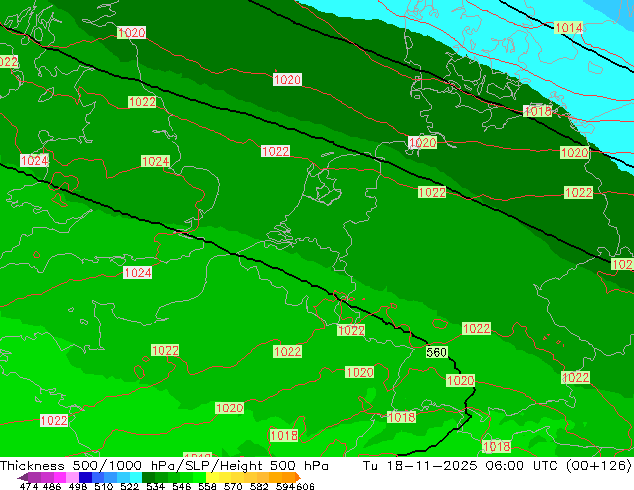The height and width of the screenshot is (490, 634).
Task: Click the orange right arrow of the legend
Action: click(x=298, y=477)
